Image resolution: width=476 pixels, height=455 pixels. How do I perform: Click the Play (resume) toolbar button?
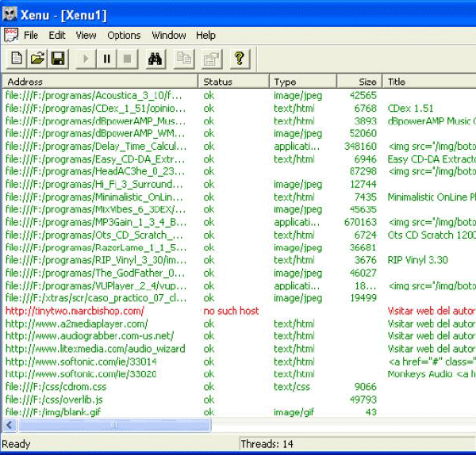(x=86, y=59)
